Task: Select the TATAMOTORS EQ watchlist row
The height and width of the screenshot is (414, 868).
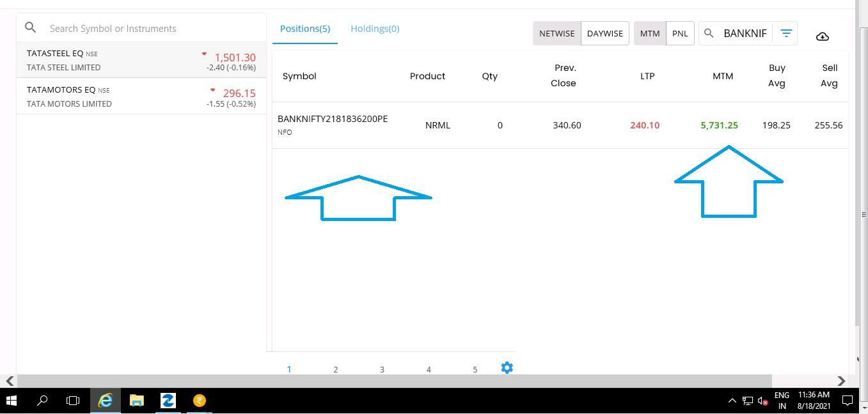Action: coord(141,96)
